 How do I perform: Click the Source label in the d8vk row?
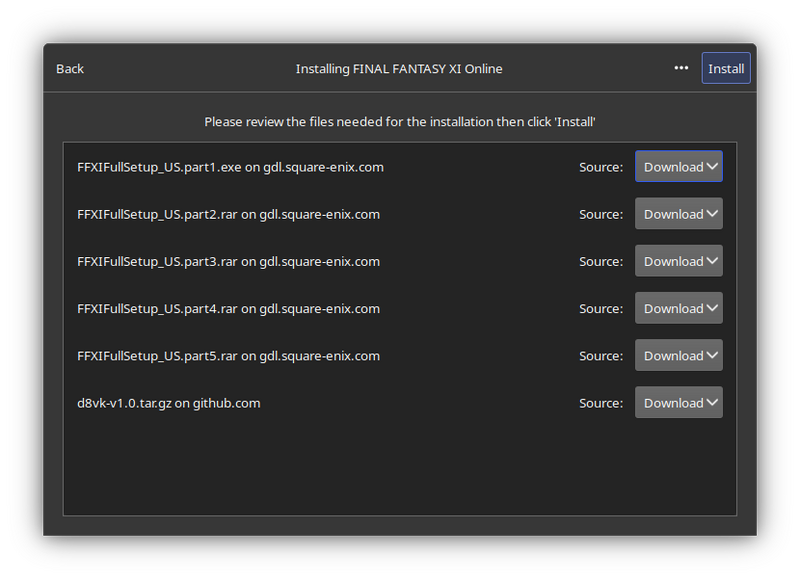pyautogui.click(x=601, y=404)
